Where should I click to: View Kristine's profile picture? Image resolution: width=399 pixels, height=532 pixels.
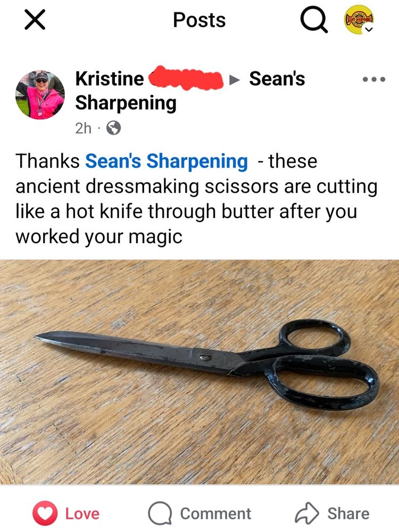[40, 95]
